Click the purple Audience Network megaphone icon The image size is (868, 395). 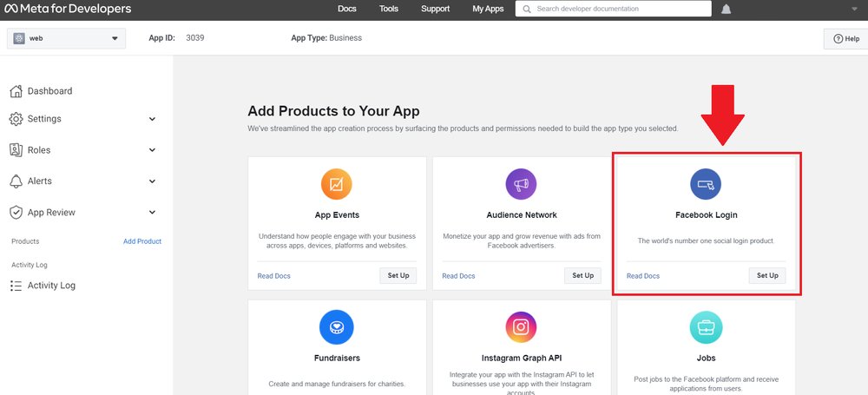click(521, 184)
